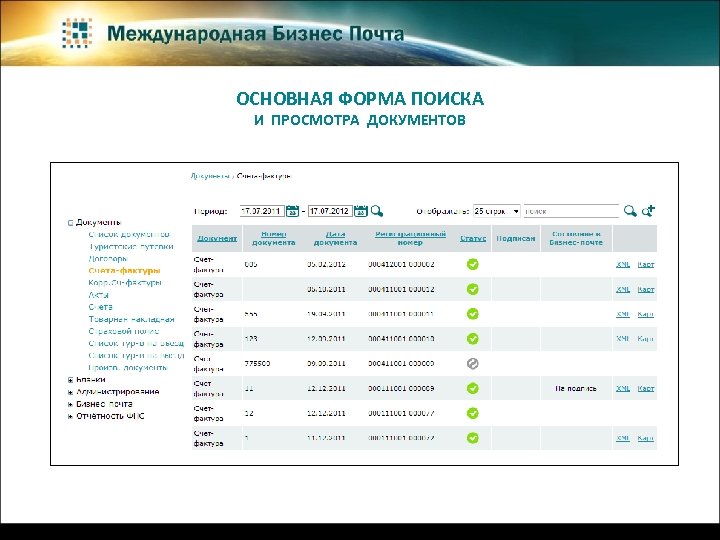Screen dimensions: 720x540
Task: Expand the Отчётность ФНС tree node
Action: [x=70, y=416]
